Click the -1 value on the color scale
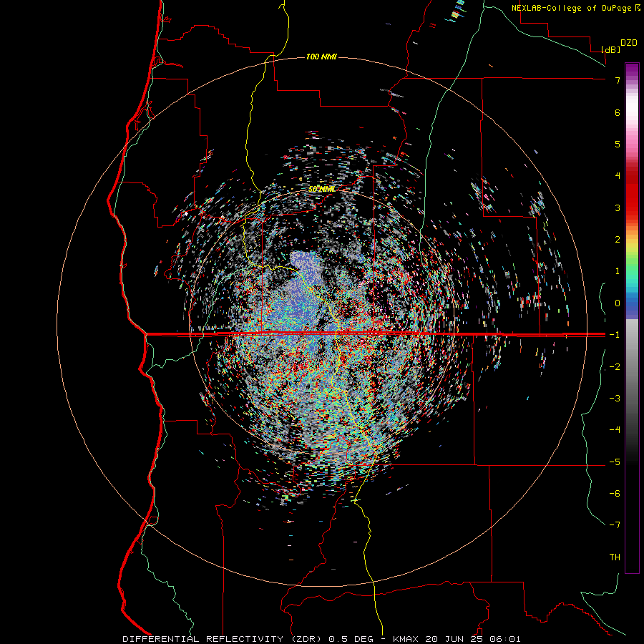The image size is (644, 644). point(615,335)
